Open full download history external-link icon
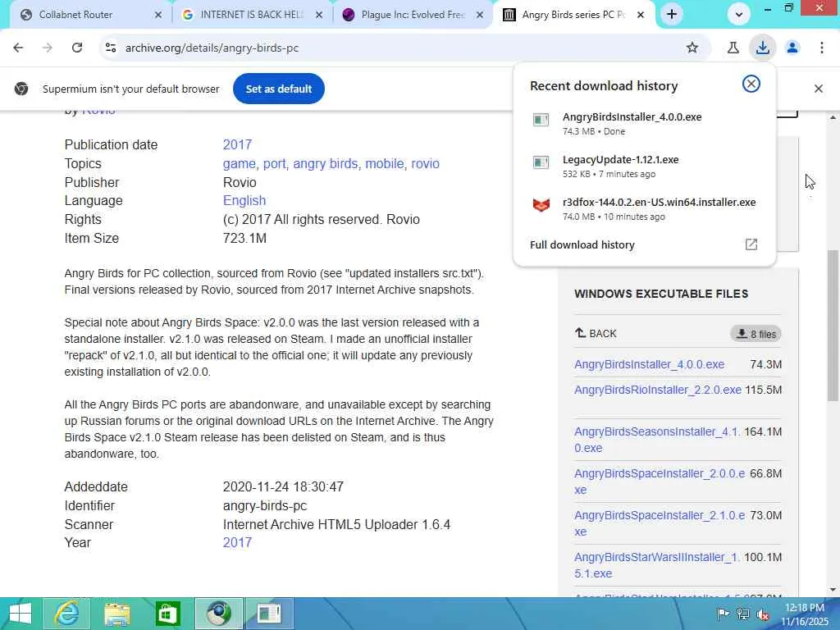This screenshot has width=840, height=630. (x=751, y=244)
